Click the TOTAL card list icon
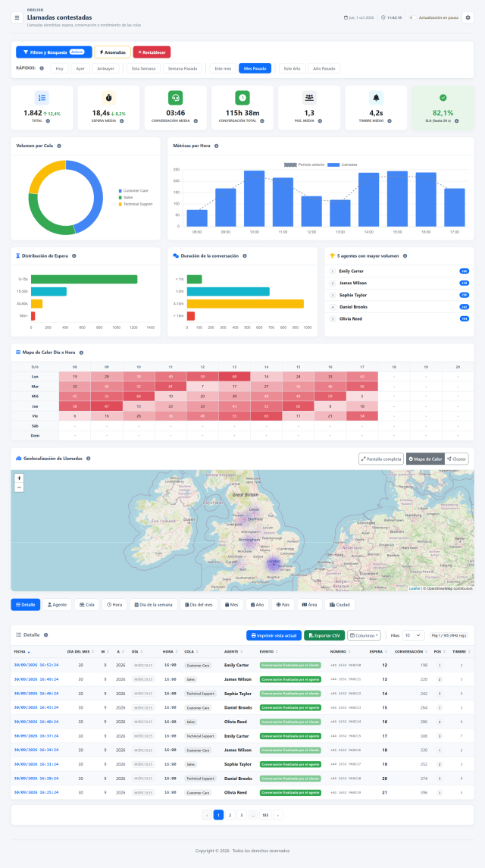The width and height of the screenshot is (485, 868). click(42, 98)
